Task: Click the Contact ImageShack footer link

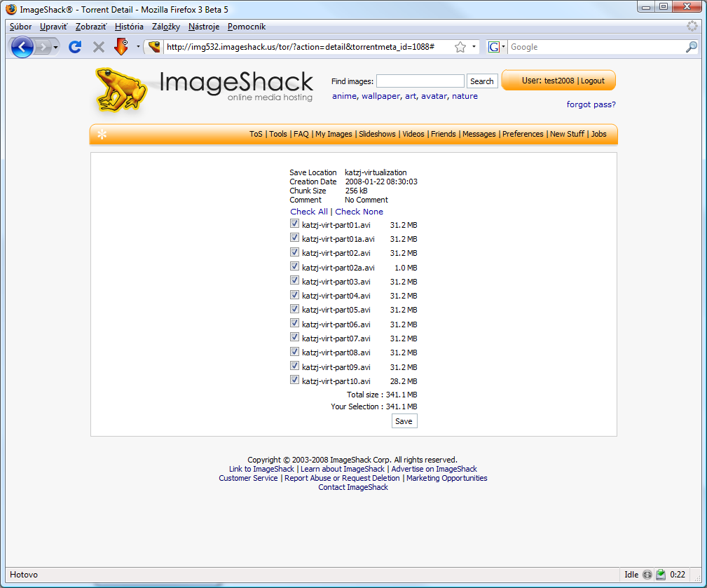Action: (x=353, y=487)
